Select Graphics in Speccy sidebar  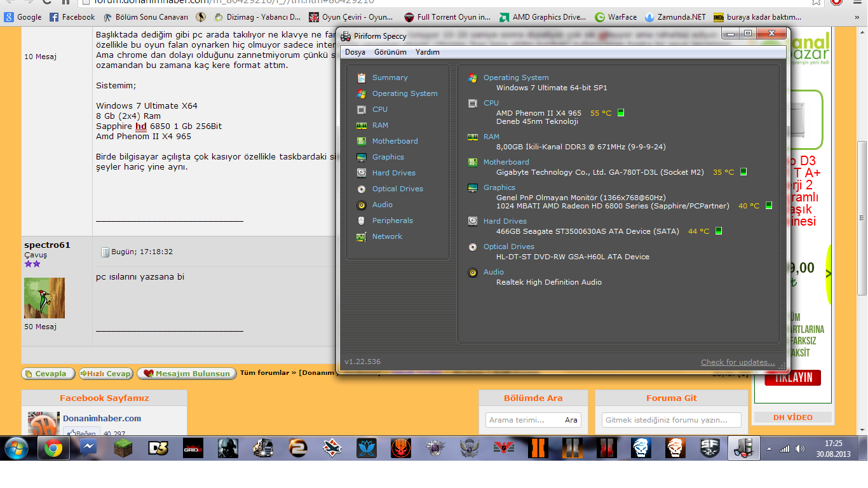click(388, 157)
